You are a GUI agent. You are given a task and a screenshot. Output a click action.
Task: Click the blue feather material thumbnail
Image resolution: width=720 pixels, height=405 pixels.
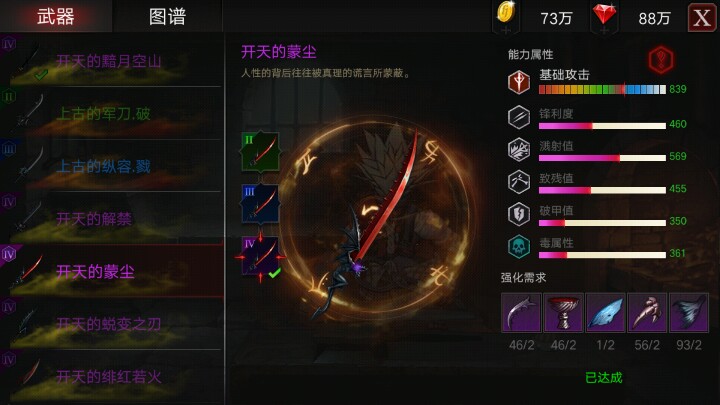coord(605,313)
